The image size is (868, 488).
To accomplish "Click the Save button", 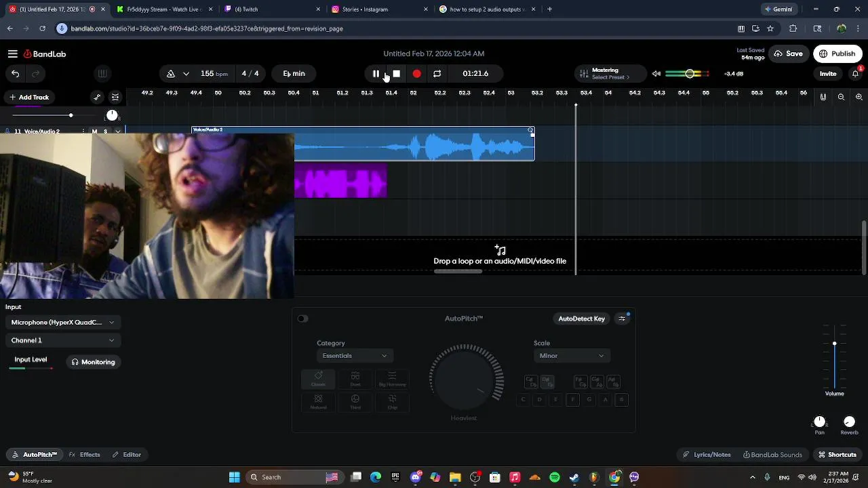I will coord(788,54).
